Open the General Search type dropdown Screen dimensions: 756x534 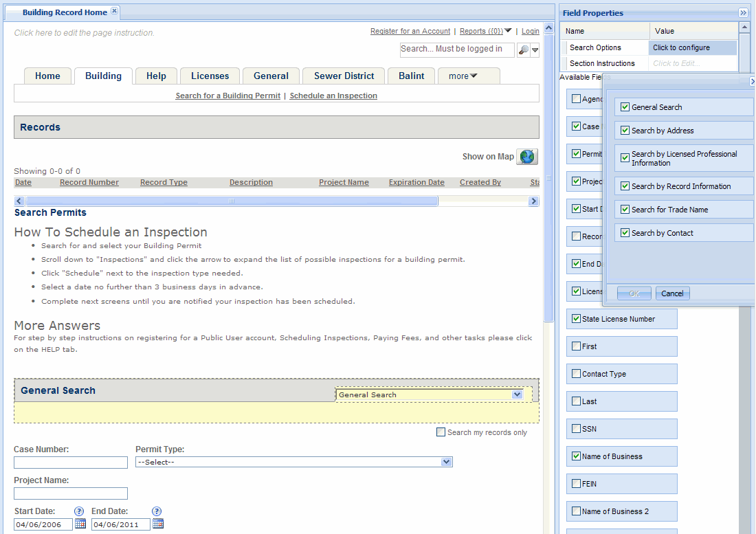pos(517,395)
